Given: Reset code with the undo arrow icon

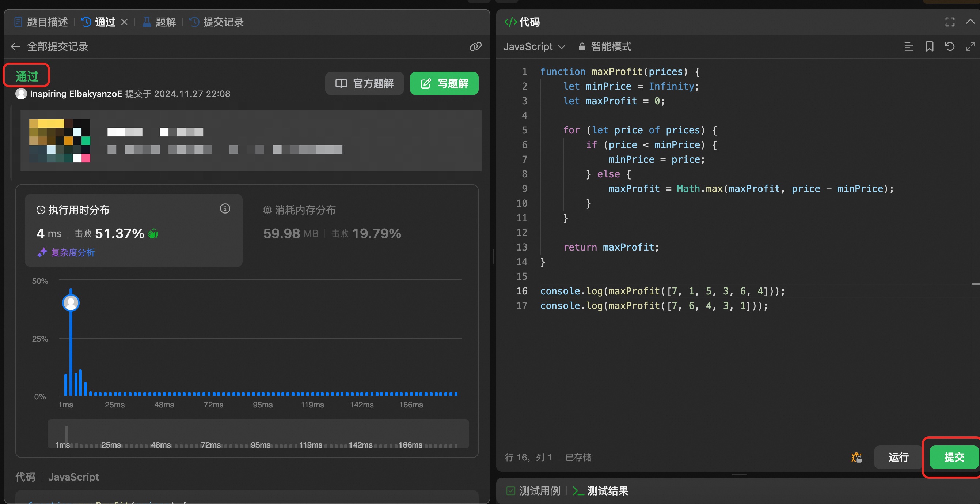Looking at the screenshot, I should click(950, 46).
